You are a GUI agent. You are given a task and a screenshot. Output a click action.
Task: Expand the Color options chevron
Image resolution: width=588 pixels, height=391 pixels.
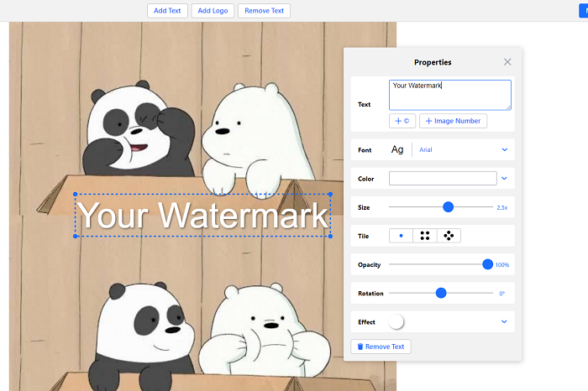pos(504,178)
